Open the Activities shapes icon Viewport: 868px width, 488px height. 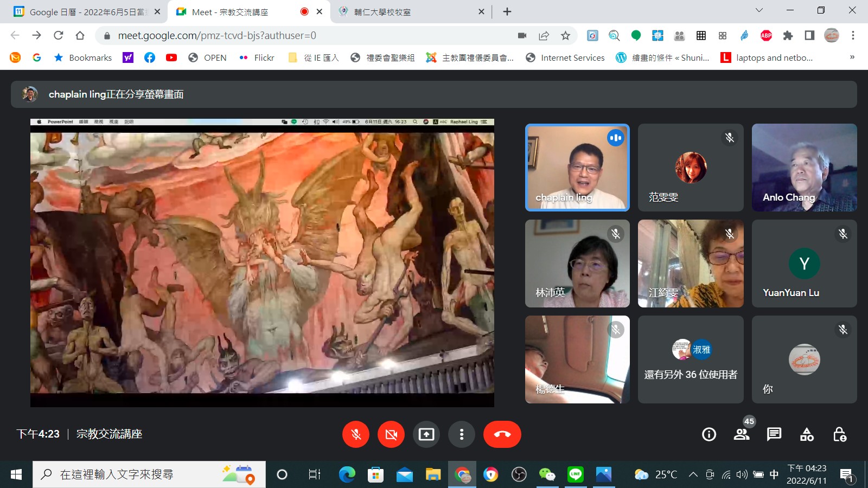coord(807,434)
